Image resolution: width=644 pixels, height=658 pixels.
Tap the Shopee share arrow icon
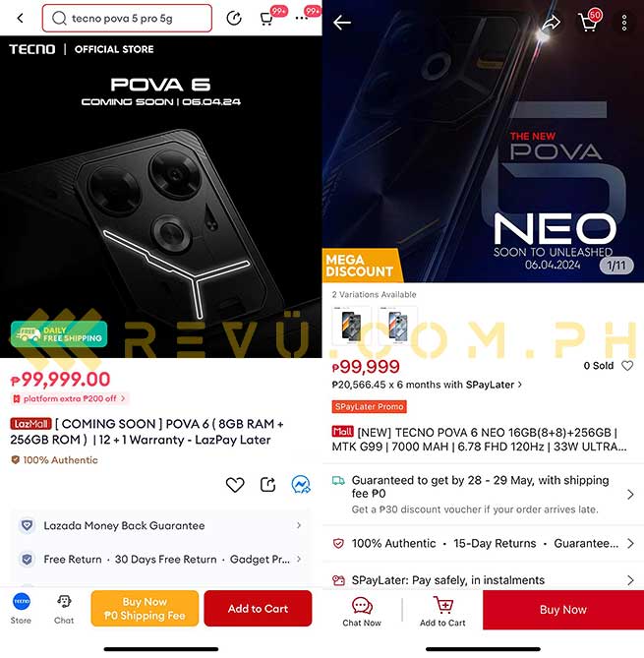pos(551,23)
